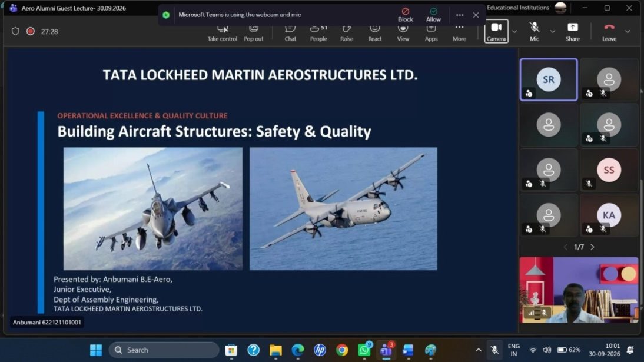Open the React emoji options
Image resolution: width=644 pixels, height=362 pixels.
[374, 33]
